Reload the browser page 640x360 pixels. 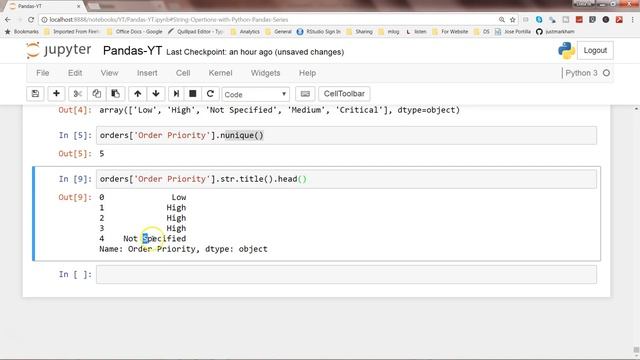tap(31, 20)
